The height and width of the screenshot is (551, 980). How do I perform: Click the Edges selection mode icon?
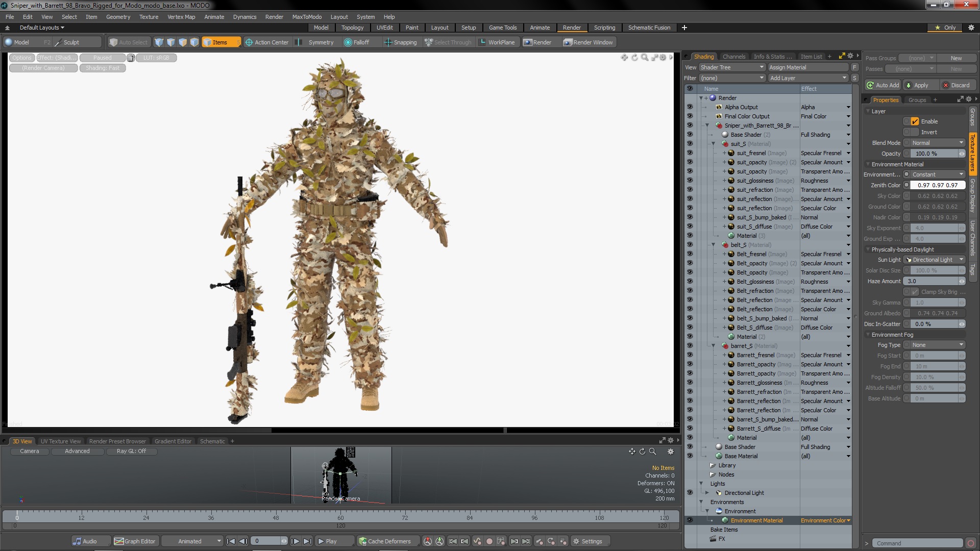[x=170, y=42]
